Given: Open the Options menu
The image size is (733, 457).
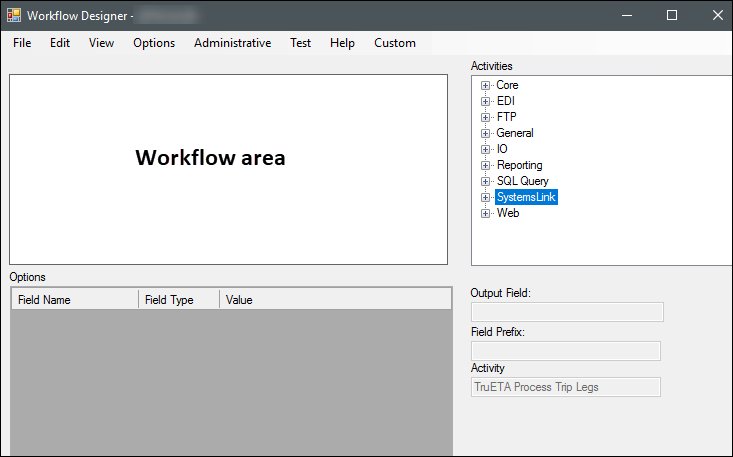Looking at the screenshot, I should (154, 43).
